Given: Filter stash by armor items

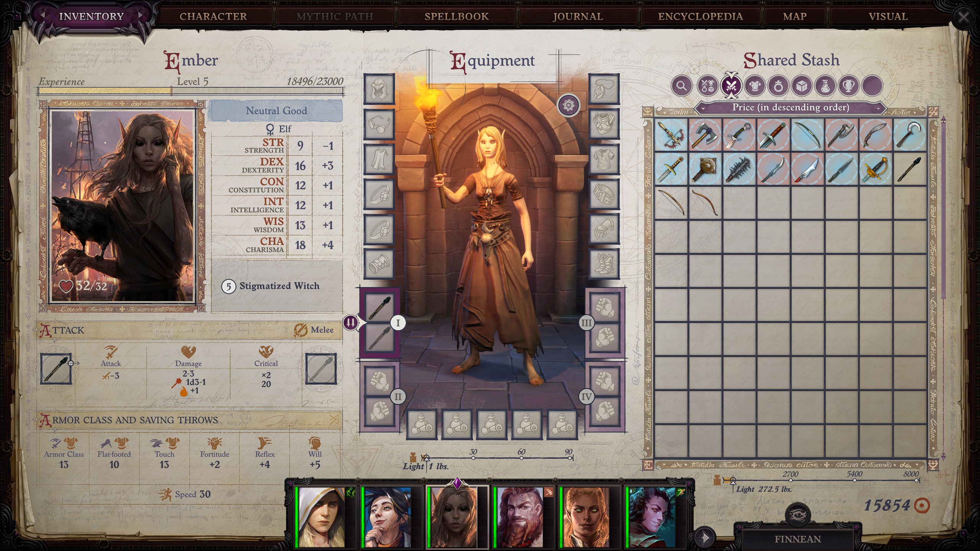Looking at the screenshot, I should point(755,85).
